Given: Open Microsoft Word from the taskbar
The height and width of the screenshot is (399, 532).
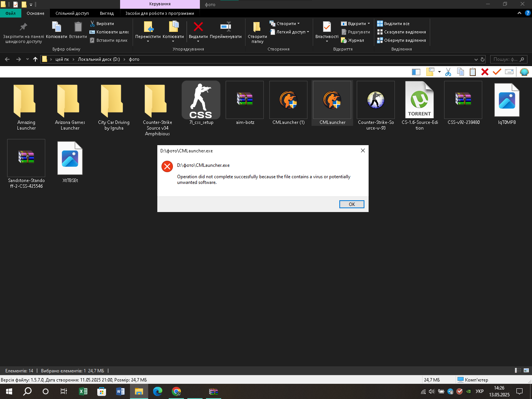Looking at the screenshot, I should [x=120, y=391].
